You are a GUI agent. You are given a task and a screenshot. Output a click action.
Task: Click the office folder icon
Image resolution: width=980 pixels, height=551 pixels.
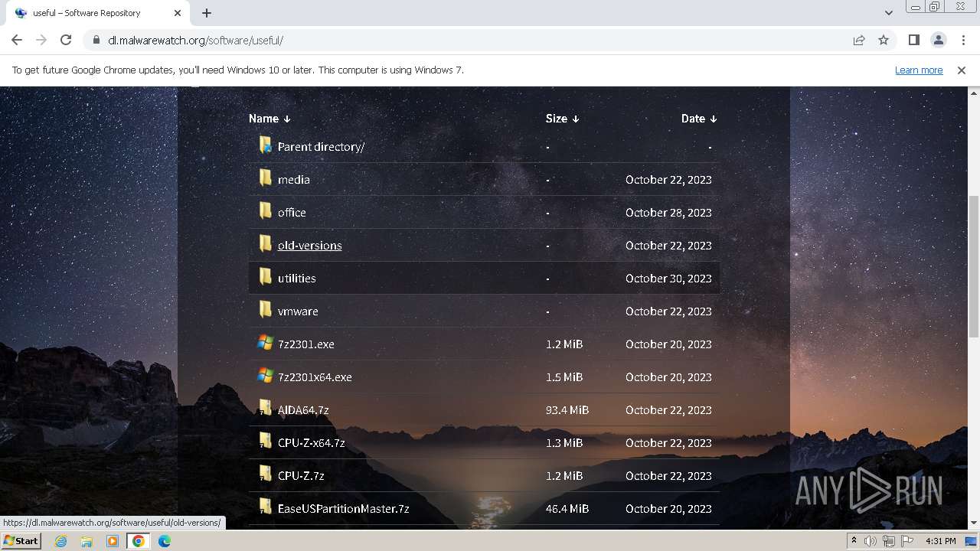[265, 211]
